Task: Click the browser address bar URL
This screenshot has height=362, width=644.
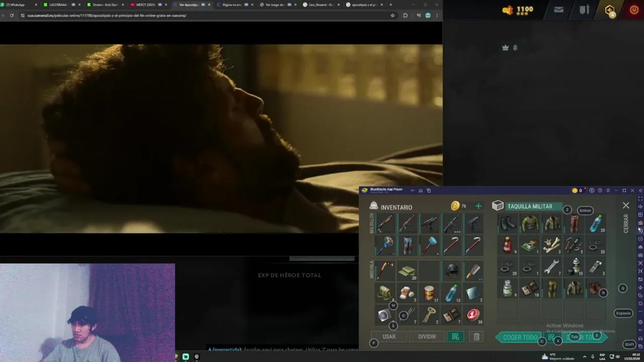Action: click(x=107, y=16)
